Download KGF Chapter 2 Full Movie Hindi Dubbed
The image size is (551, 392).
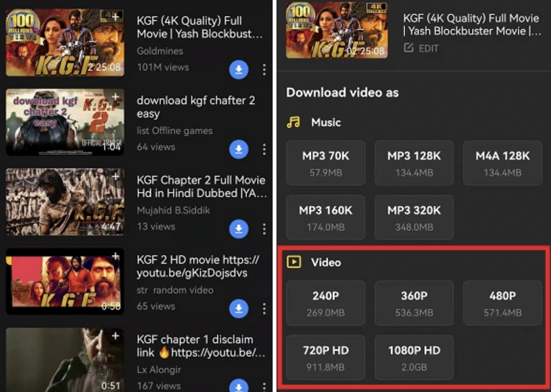239,229
